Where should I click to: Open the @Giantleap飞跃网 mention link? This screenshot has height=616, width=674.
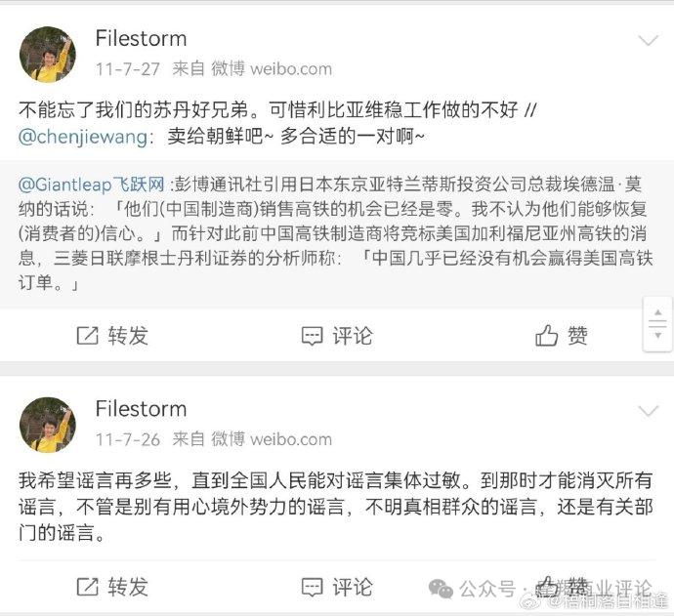click(x=92, y=185)
